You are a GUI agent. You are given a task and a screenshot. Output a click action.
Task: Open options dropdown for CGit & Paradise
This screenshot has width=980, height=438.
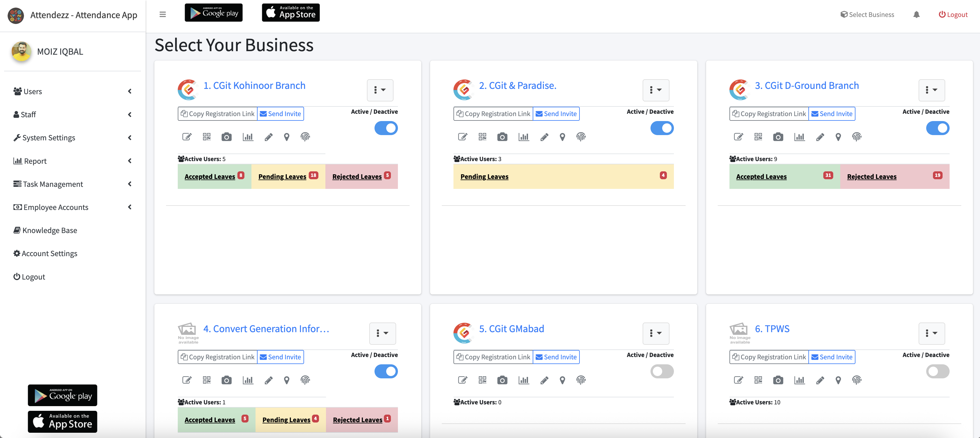pyautogui.click(x=655, y=90)
